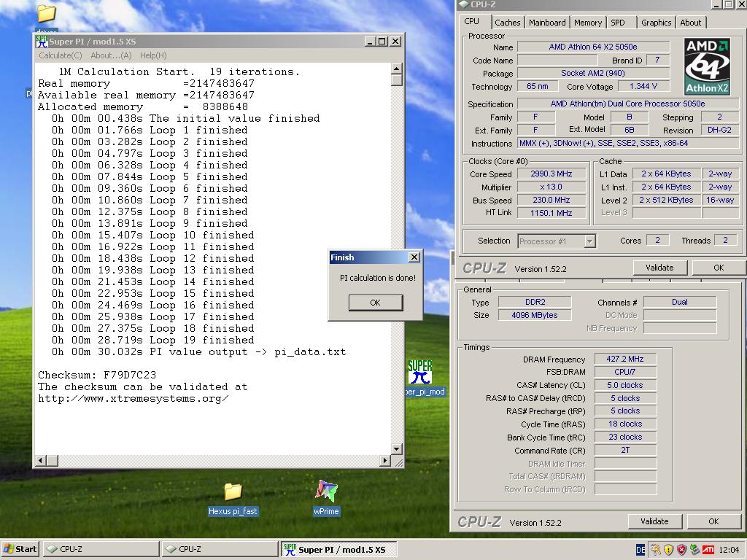Click OK in upper CPU-Z window

pyautogui.click(x=719, y=268)
